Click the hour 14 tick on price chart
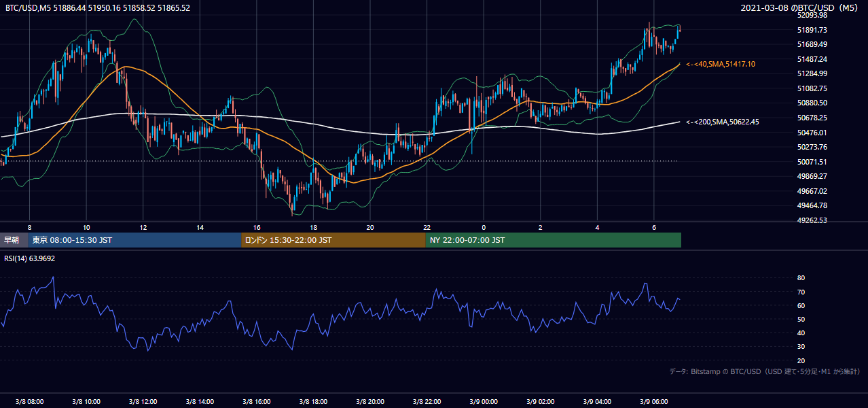The image size is (868, 408). (200, 226)
